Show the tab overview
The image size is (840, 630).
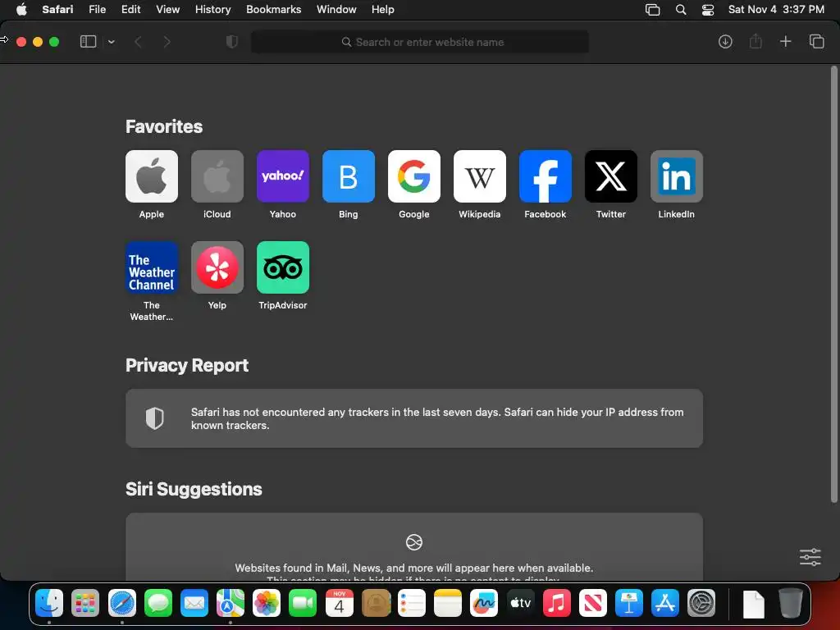[x=816, y=41]
